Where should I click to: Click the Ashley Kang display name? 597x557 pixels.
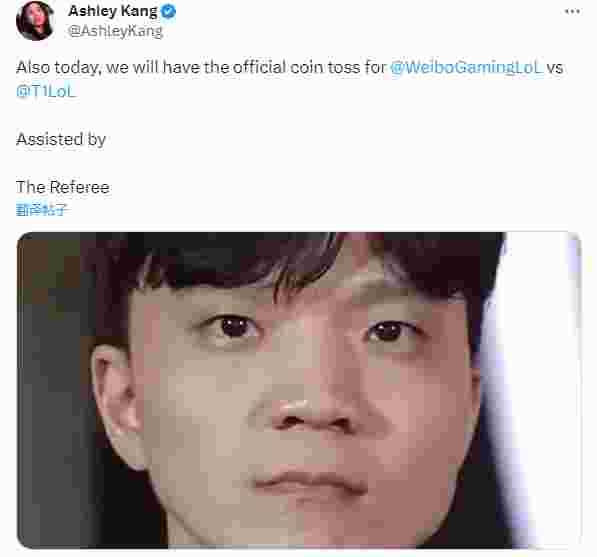click(x=113, y=11)
